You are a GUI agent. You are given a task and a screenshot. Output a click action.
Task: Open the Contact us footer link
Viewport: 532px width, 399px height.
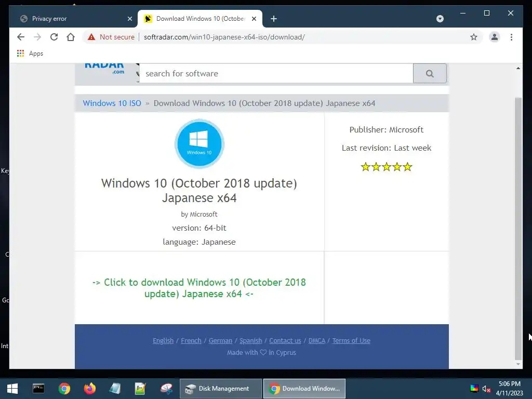(285, 341)
